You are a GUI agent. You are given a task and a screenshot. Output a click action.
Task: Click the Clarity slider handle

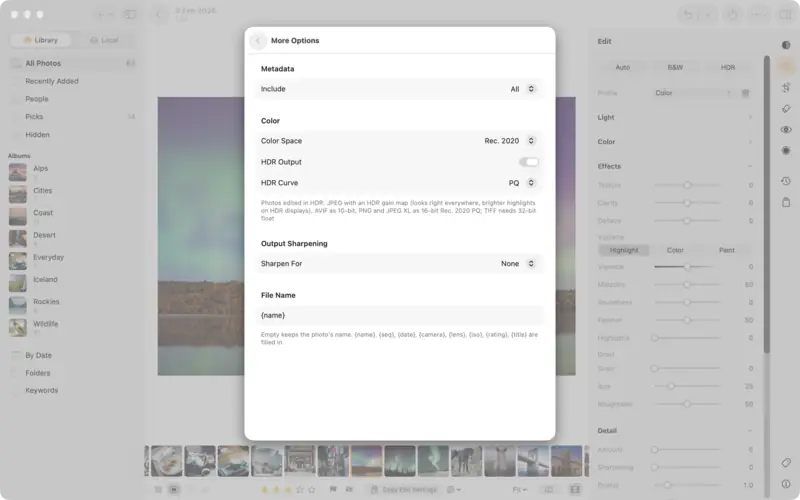tap(687, 203)
